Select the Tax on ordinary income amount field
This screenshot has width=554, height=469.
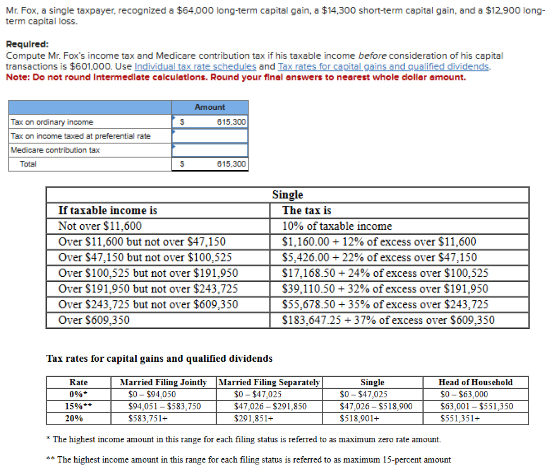click(210, 122)
